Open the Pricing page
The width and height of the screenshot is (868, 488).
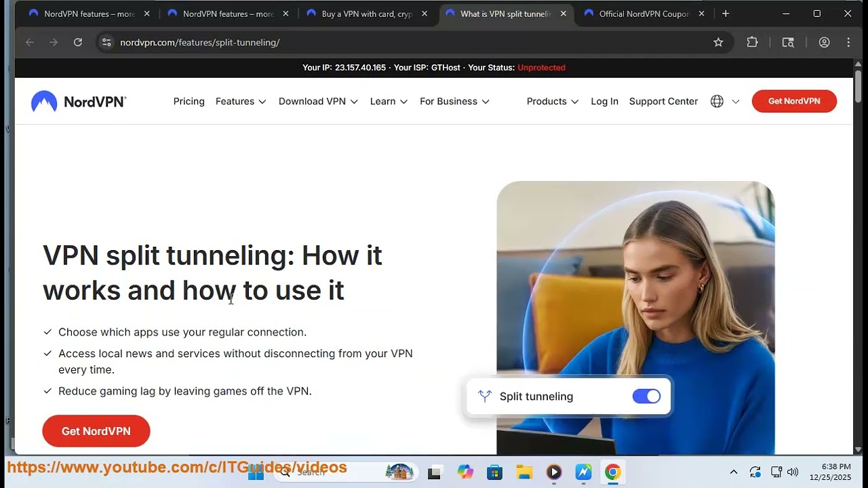tap(189, 102)
